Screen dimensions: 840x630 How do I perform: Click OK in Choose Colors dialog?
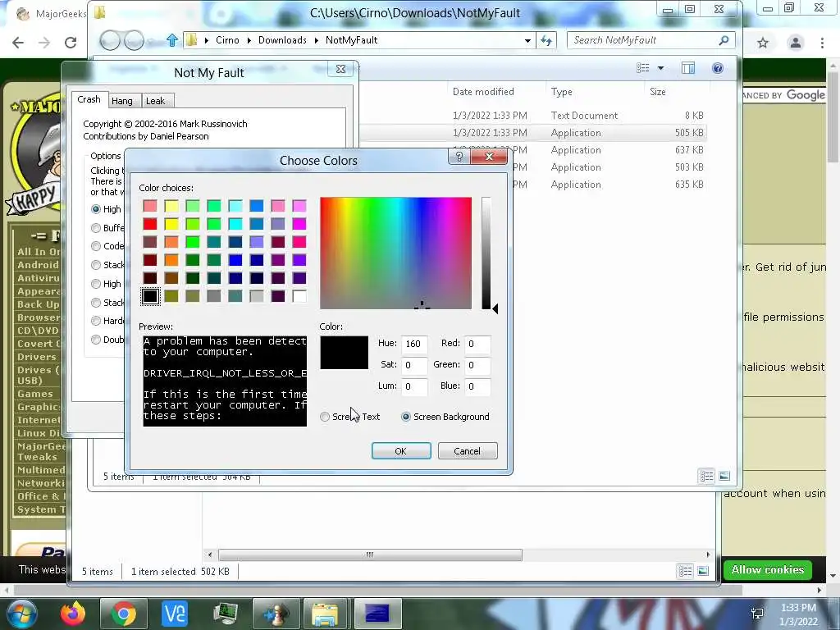(400, 451)
